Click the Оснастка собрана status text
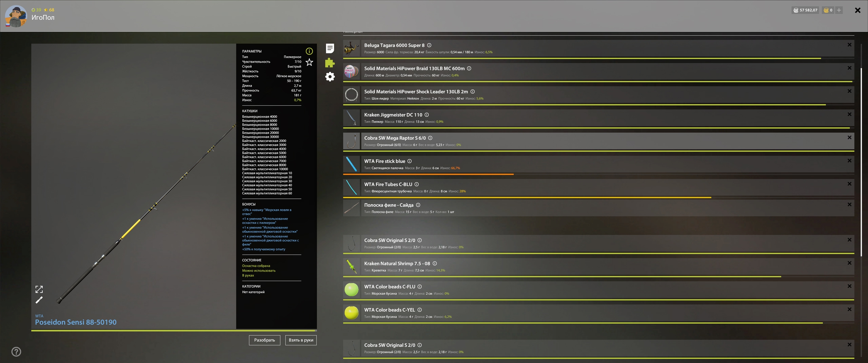The width and height of the screenshot is (868, 363). tap(256, 266)
